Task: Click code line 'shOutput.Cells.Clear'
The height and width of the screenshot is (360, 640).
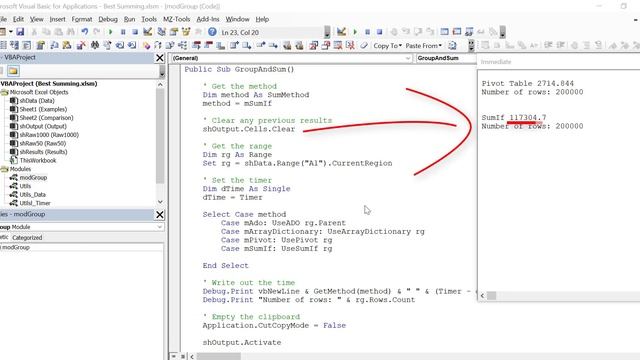Action: click(x=249, y=129)
